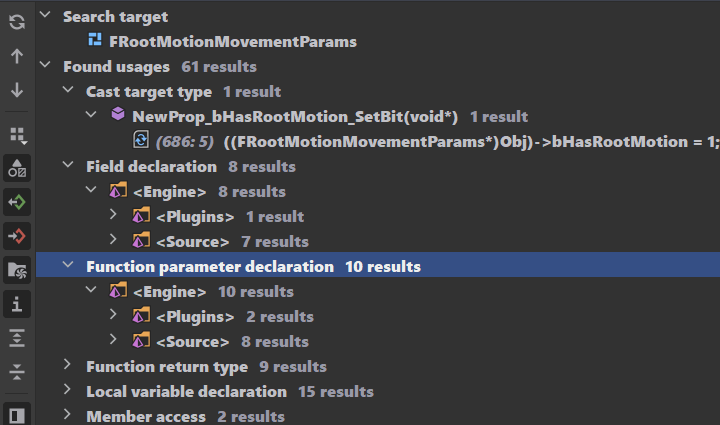Viewport: 720px width, 425px height.
Task: Click the folder filter icon
Action: click(17, 270)
